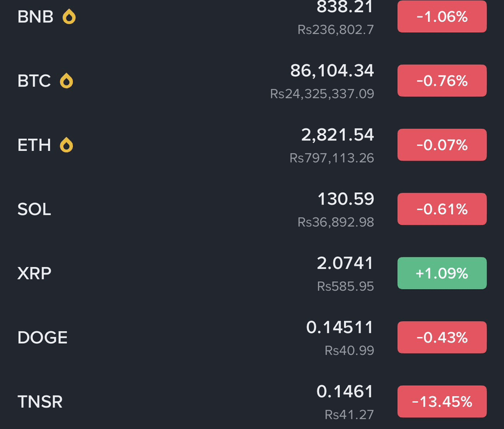Screen dimensions: 504x429
Task: Toggle the BNB -1.06% change badge
Action: pos(442,16)
